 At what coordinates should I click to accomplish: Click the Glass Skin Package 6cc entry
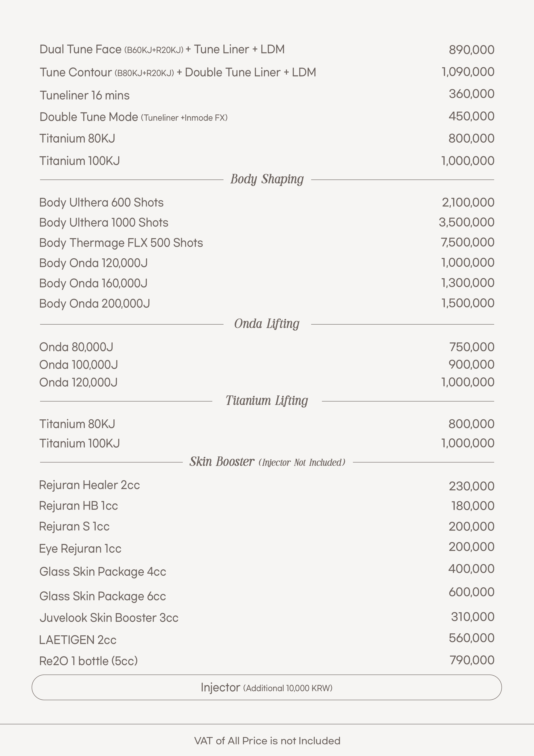[x=103, y=596]
